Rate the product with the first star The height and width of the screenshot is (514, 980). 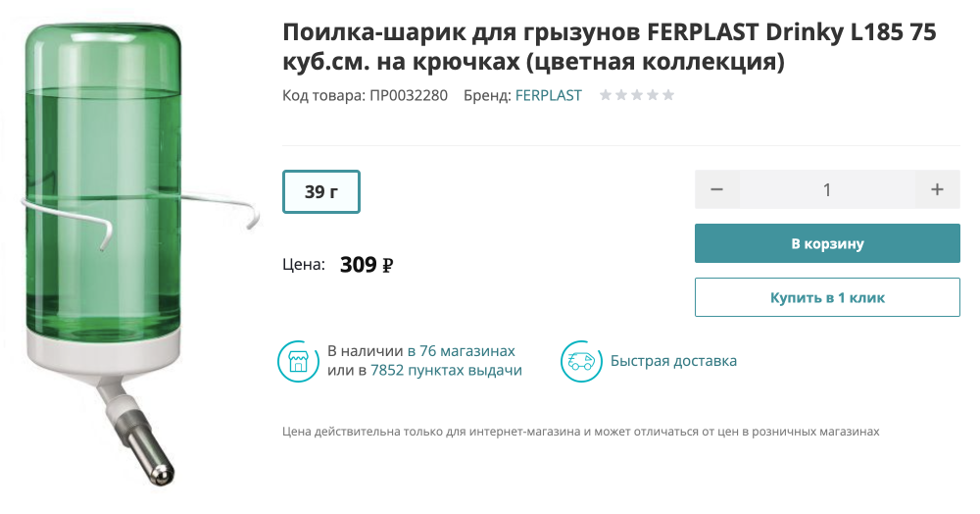606,95
